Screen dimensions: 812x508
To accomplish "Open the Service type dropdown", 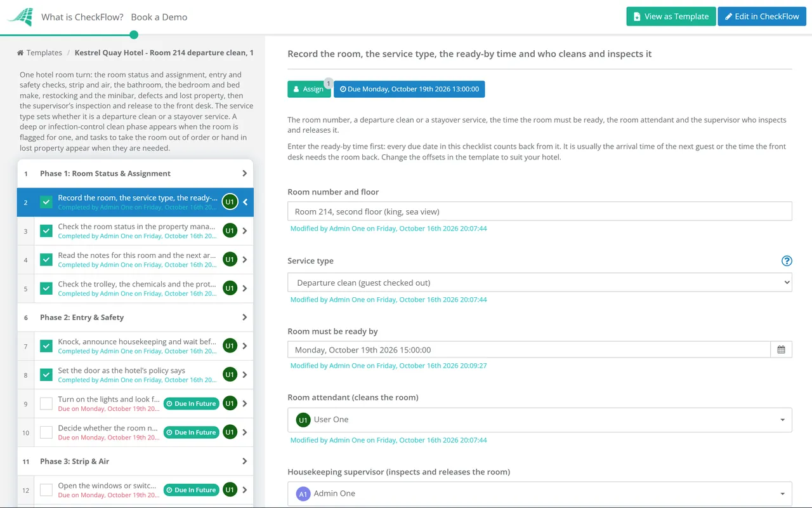I will [x=540, y=283].
